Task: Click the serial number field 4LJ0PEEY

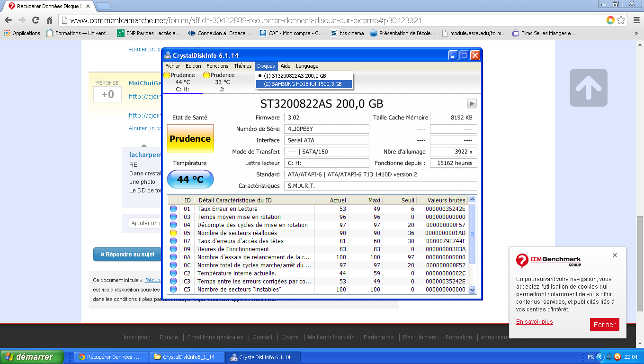Action: tap(326, 129)
